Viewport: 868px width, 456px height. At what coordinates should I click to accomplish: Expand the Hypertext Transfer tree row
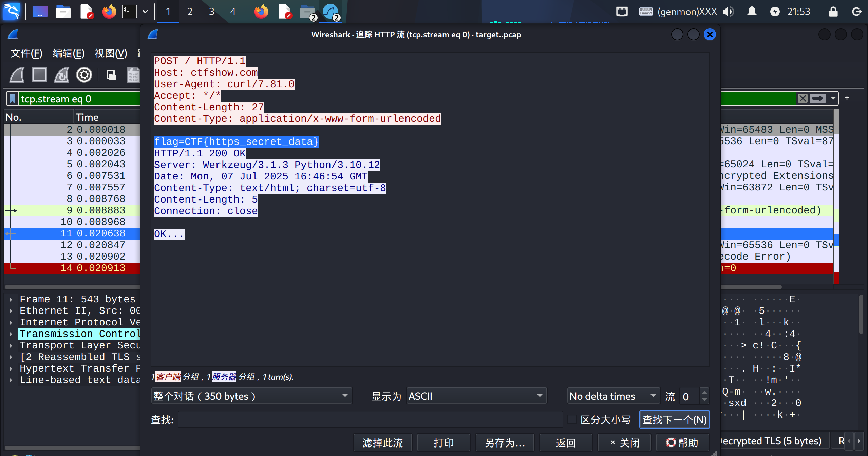click(11, 368)
